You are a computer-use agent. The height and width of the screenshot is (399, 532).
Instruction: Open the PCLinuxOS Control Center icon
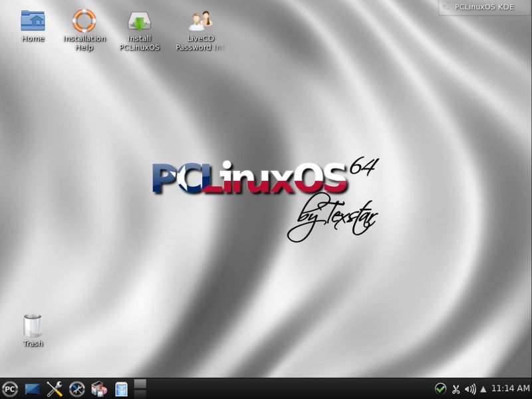point(77,389)
